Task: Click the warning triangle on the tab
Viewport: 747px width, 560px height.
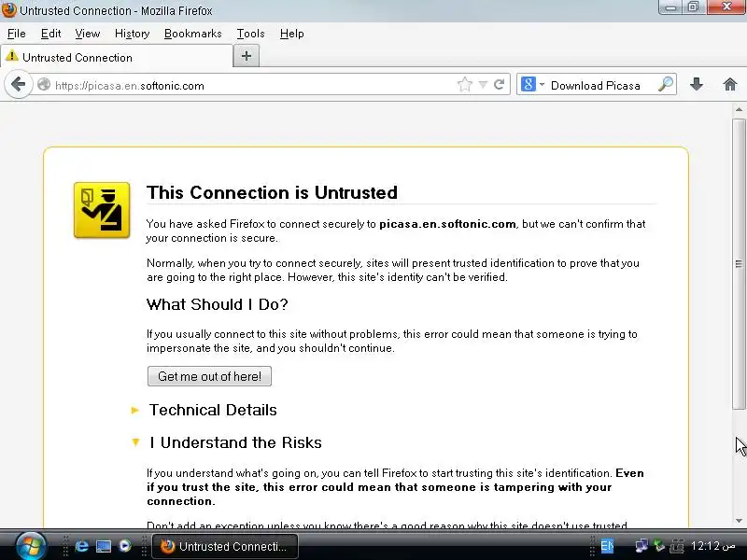Action: pos(12,56)
